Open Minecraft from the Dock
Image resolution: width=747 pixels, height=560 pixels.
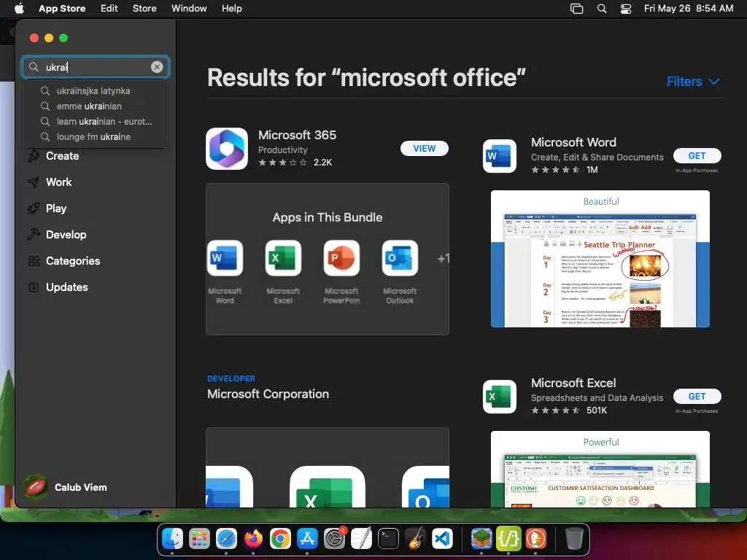tap(481, 539)
